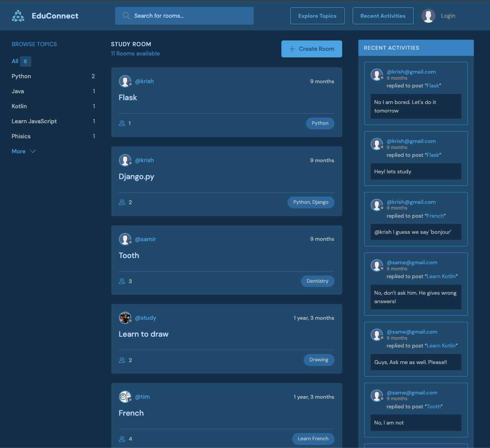This screenshot has height=448, width=490.
Task: Open @same@gmail.com on 'No, I am not' activity
Action: point(412,393)
